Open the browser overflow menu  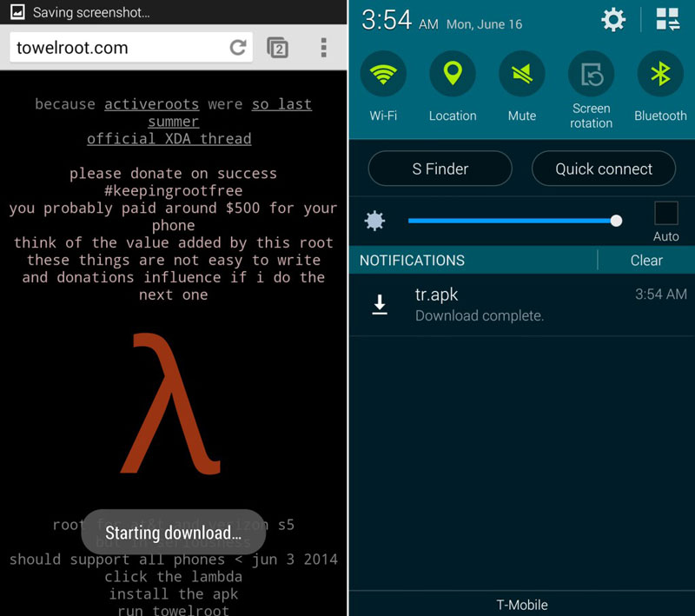click(324, 47)
